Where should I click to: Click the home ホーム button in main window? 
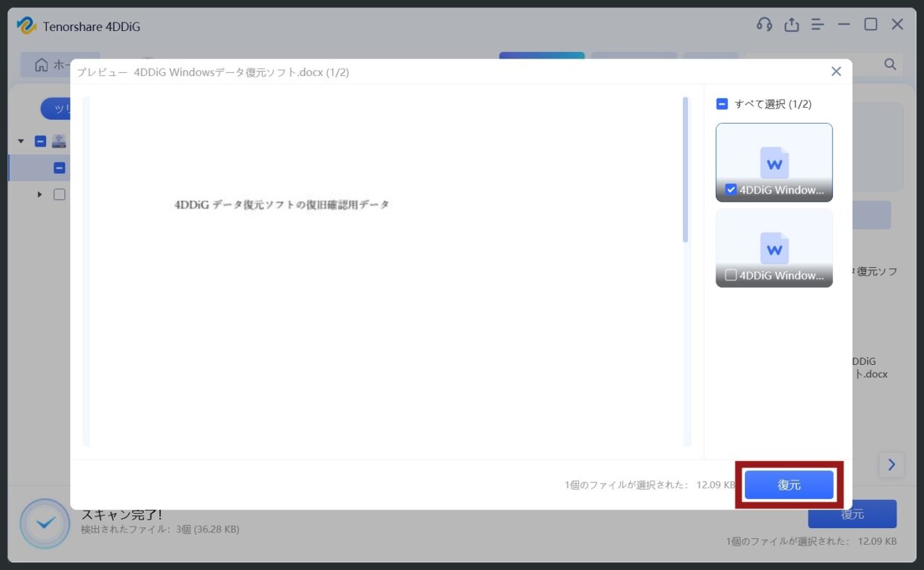59,64
